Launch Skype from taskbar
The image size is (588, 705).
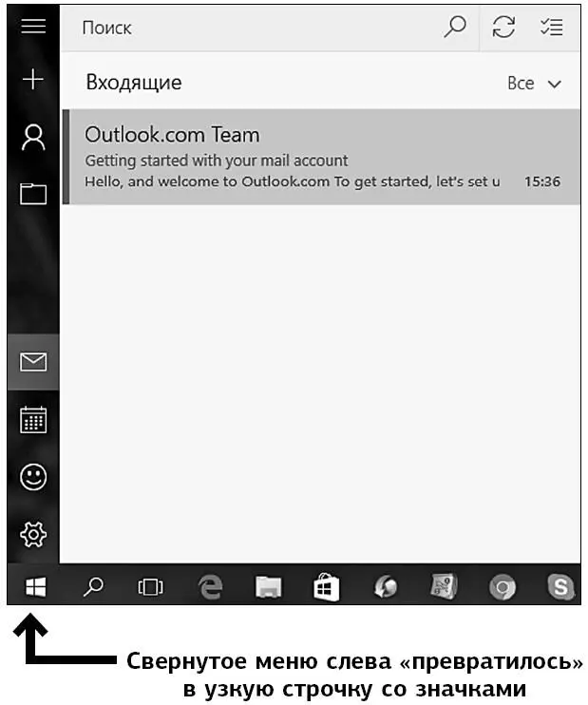[x=560, y=587]
